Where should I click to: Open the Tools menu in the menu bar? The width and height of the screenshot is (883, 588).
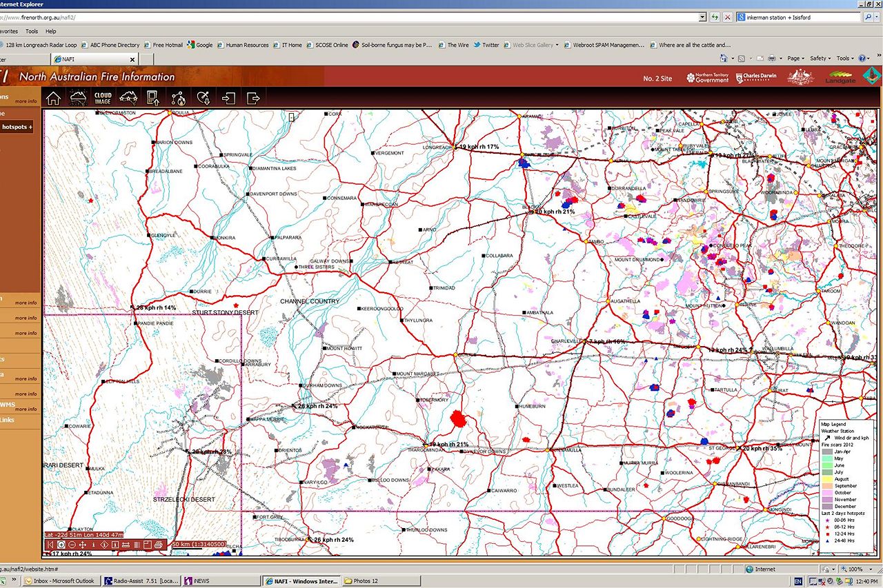32,31
